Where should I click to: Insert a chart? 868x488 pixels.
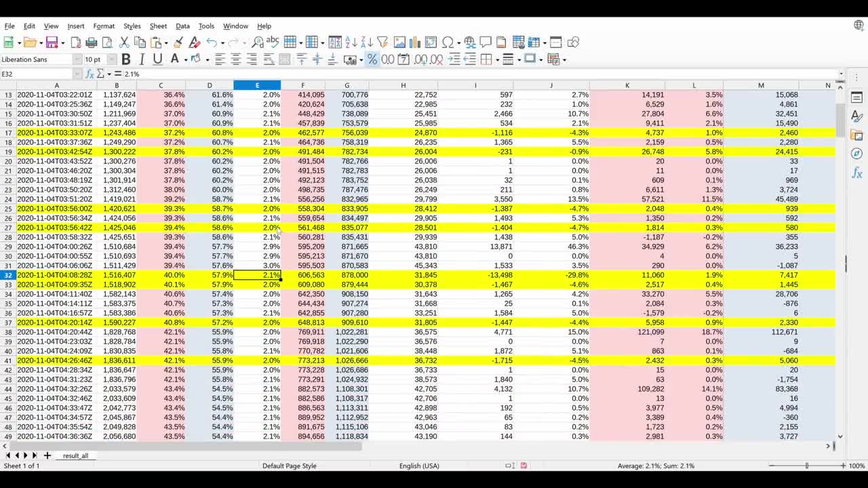click(x=415, y=42)
